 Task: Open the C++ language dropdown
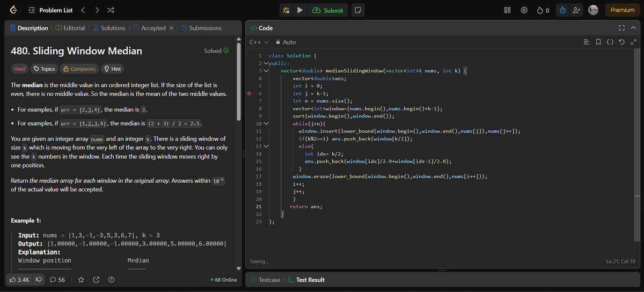click(x=259, y=42)
